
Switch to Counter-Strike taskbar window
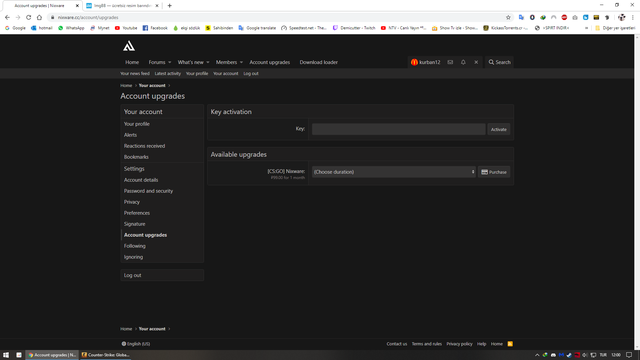tap(106, 355)
